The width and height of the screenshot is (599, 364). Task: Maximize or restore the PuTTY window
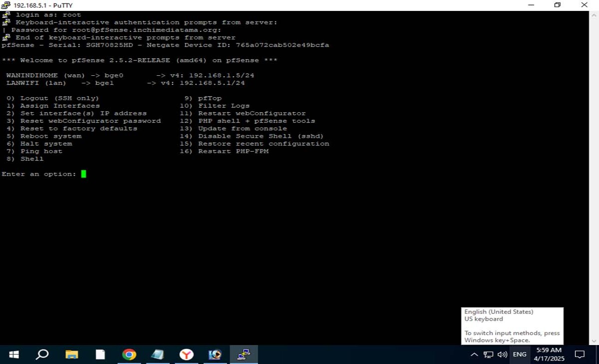(557, 5)
